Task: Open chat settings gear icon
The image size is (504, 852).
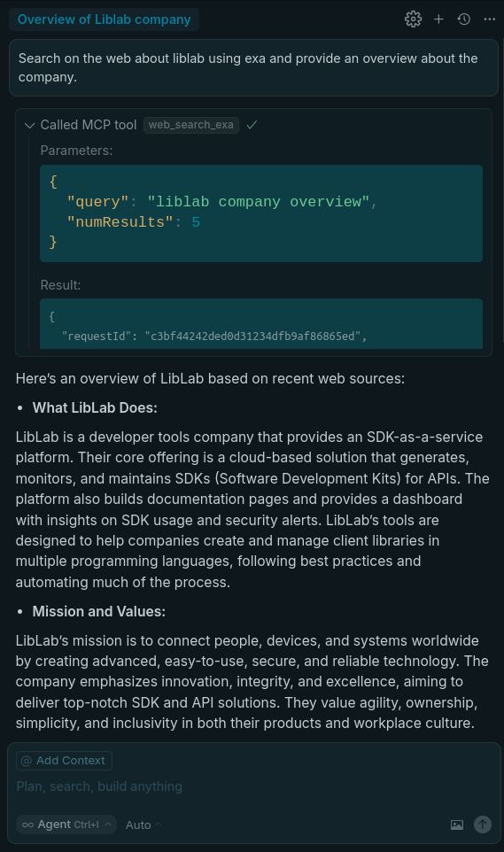Action: 413,19
